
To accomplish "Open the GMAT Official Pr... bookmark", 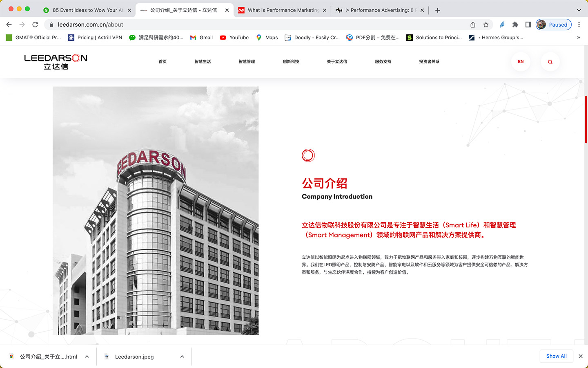I will pyautogui.click(x=33, y=38).
